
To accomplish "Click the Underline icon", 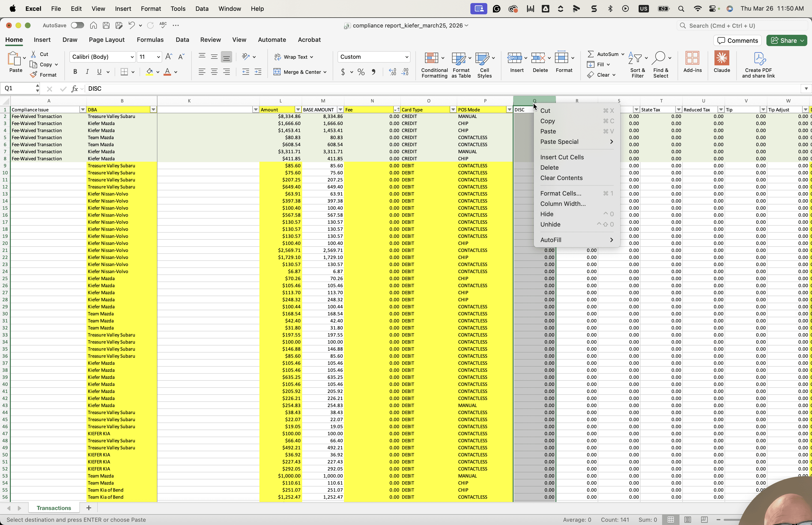I will point(99,72).
